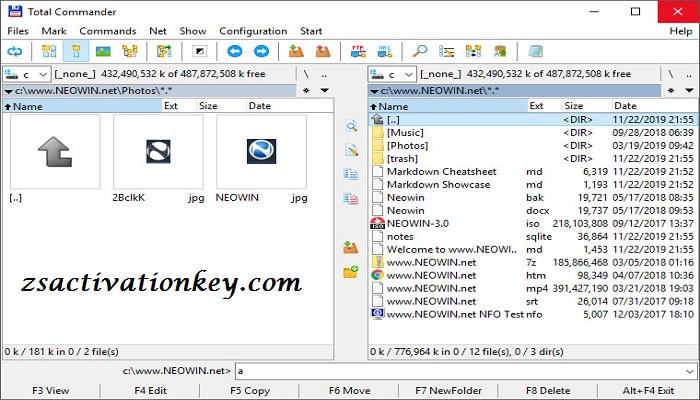This screenshot has height=400, width=700.
Task: Click the F3 View button
Action: click(50, 391)
